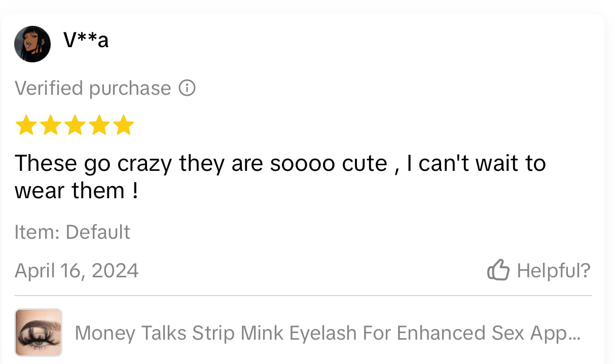This screenshot has height=364, width=615.
Task: Click the first yellow rating star
Action: (25, 126)
